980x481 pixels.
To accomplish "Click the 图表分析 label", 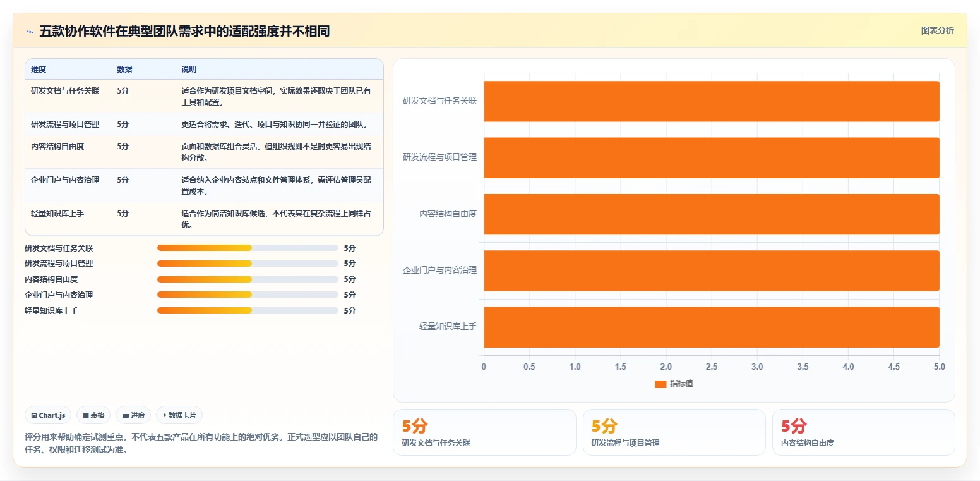I will pos(937,30).
